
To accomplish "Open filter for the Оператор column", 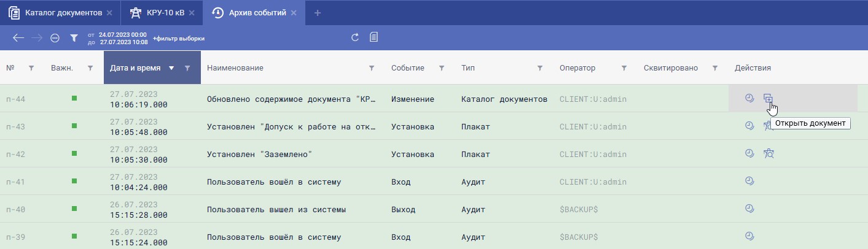I will (624, 68).
